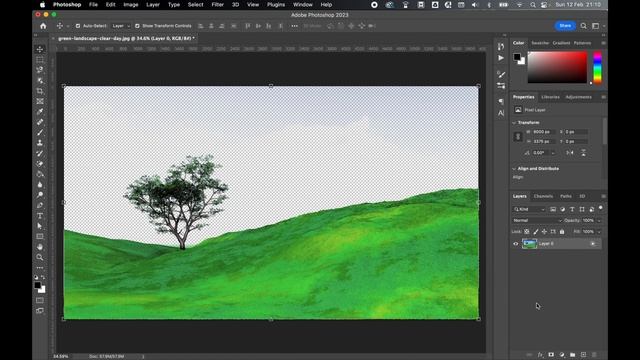Open the Image menu
This screenshot has width=640, height=360.
tap(131, 4)
